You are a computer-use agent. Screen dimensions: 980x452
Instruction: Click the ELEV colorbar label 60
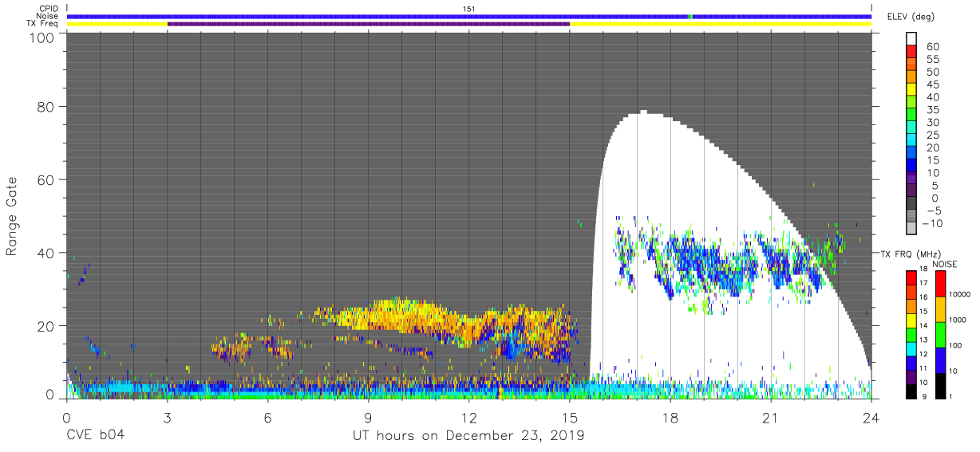[x=933, y=47]
